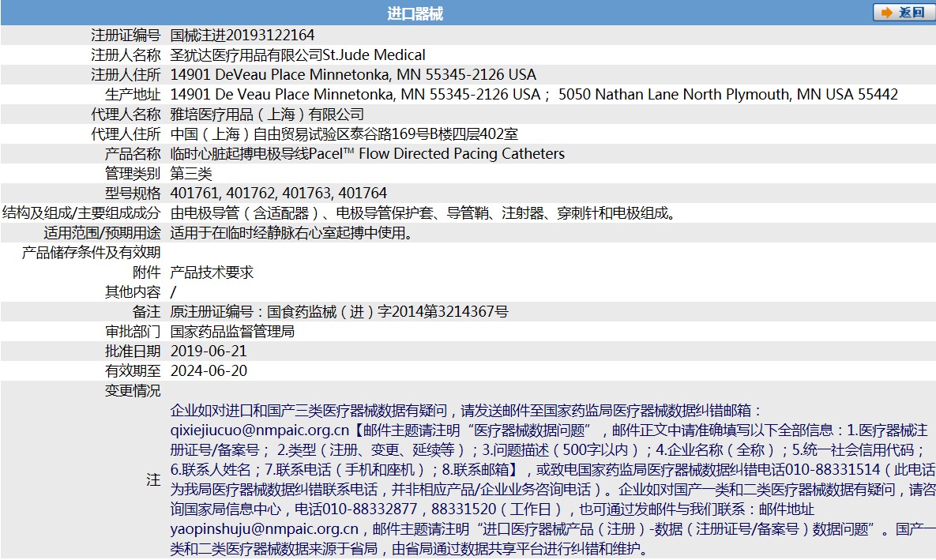Select registrant name 圣犹达医疗用品有限公司St.Jude Medical
Screen dimensions: 936x560
[298, 55]
